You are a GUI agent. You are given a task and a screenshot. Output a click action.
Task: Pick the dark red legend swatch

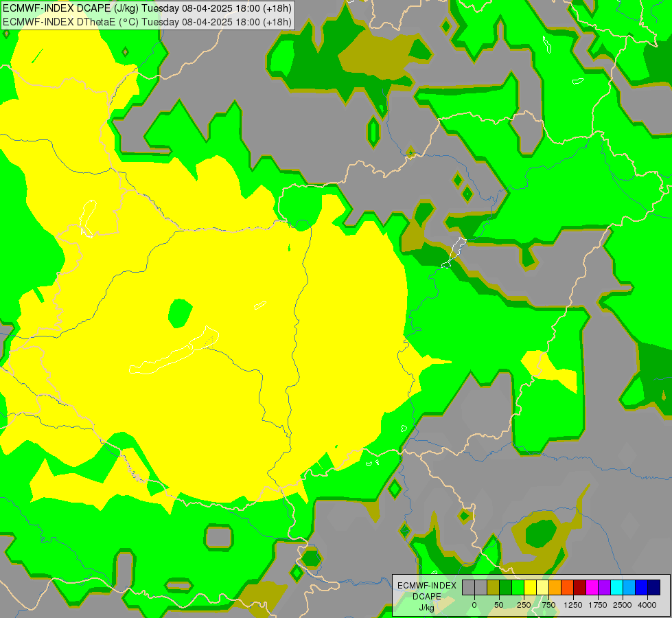580,588
